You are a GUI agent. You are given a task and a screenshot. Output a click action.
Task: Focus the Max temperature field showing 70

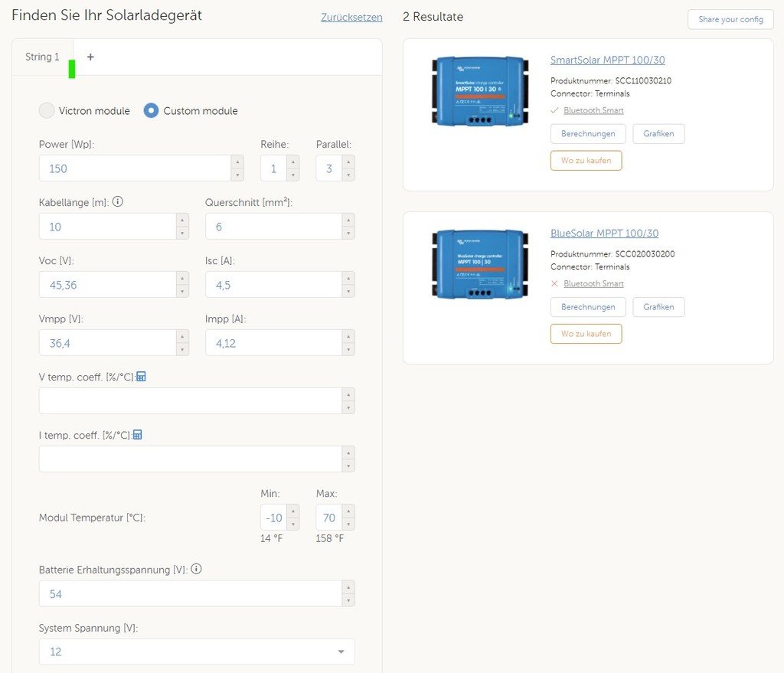329,518
